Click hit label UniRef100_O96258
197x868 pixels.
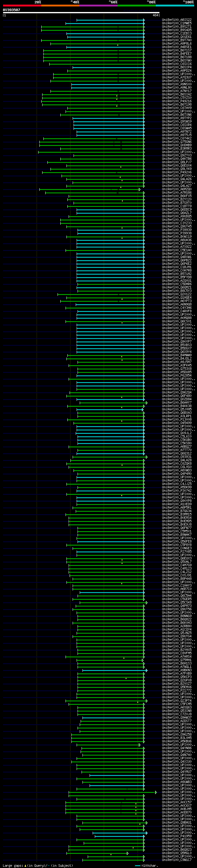(177, 735)
